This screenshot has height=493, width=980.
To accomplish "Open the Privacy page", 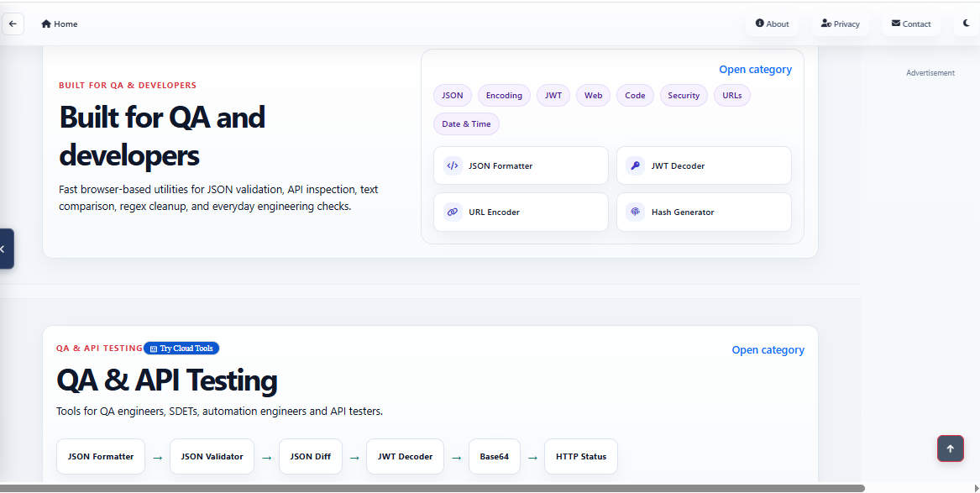I will pyautogui.click(x=840, y=24).
